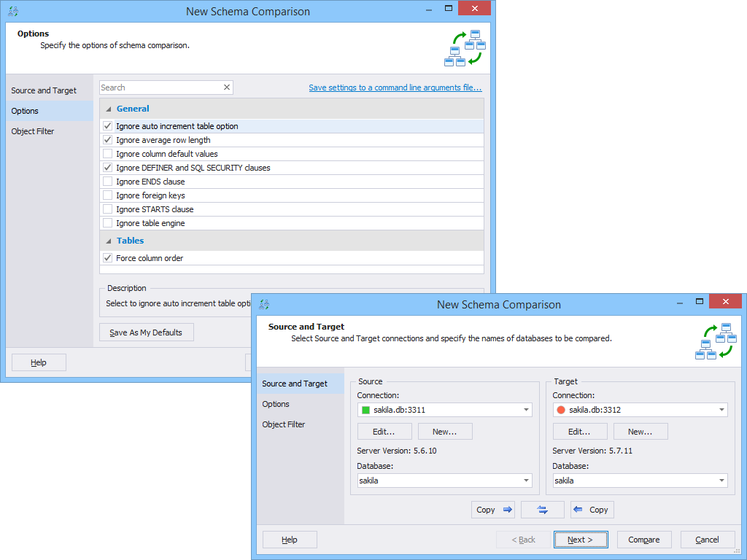The height and width of the screenshot is (560, 747).
Task: Click Help button in the front window
Action: pos(290,540)
